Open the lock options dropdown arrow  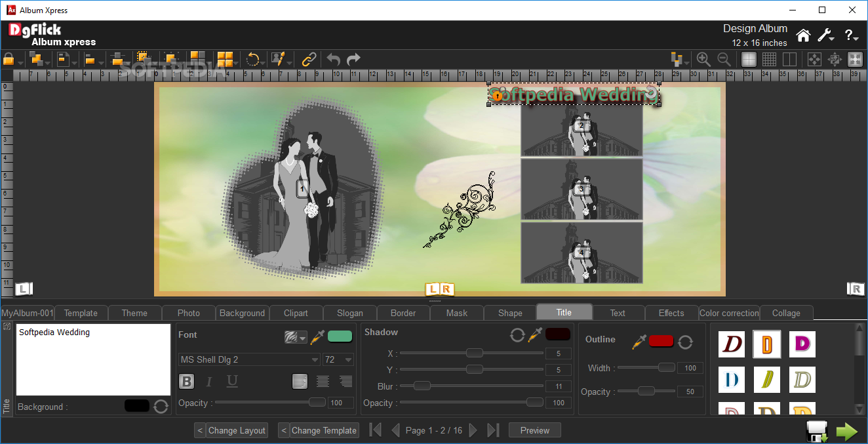21,64
